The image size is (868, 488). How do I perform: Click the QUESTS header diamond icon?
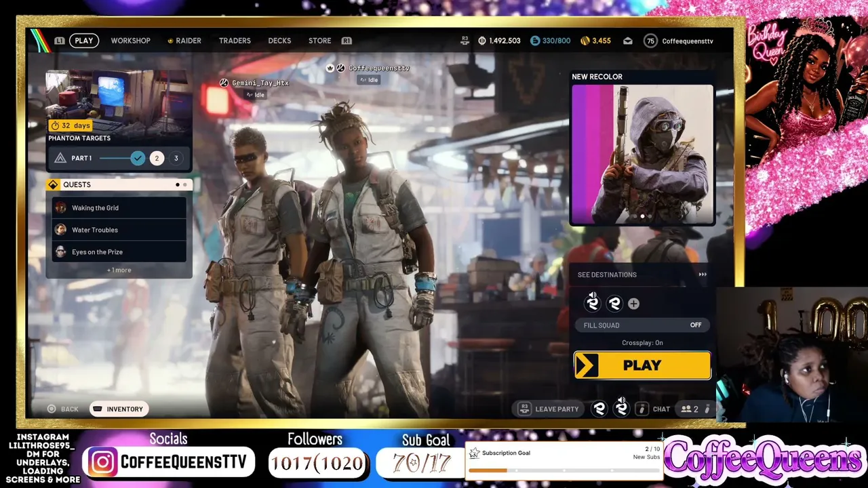pyautogui.click(x=53, y=184)
